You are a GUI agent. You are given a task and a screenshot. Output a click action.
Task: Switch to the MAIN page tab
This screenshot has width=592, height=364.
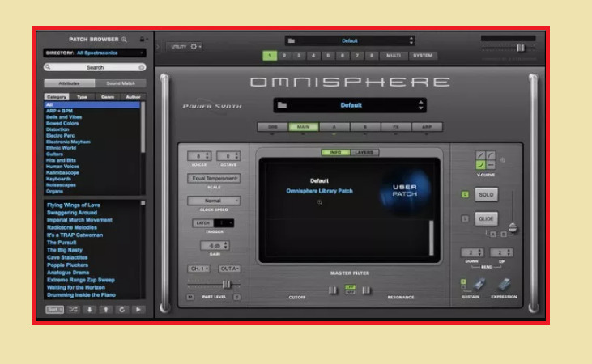click(x=303, y=127)
